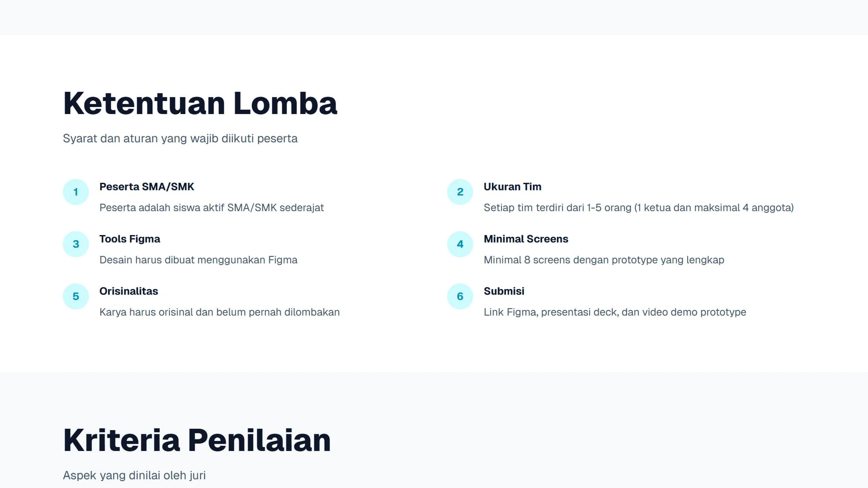Click the number 4 circle badge
868x488 pixels.
(460, 244)
